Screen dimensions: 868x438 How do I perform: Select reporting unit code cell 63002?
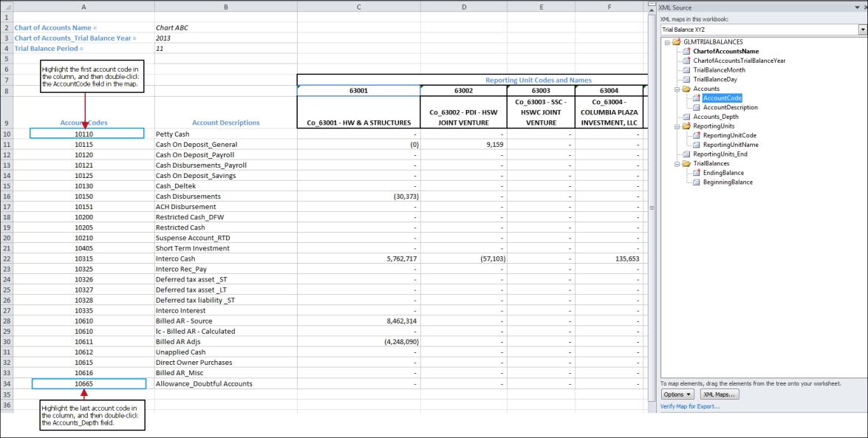point(464,90)
